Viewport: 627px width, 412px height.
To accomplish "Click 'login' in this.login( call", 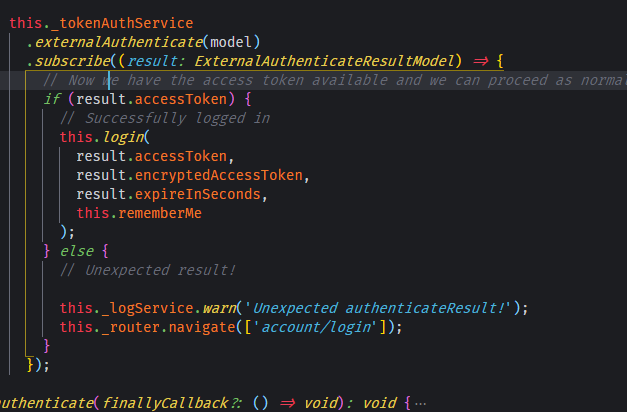I will [124, 137].
